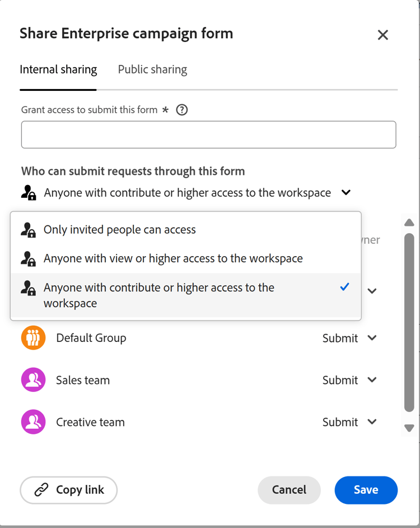Focus the Grant access input field
Screen dimensions: 420x528
tap(209, 135)
